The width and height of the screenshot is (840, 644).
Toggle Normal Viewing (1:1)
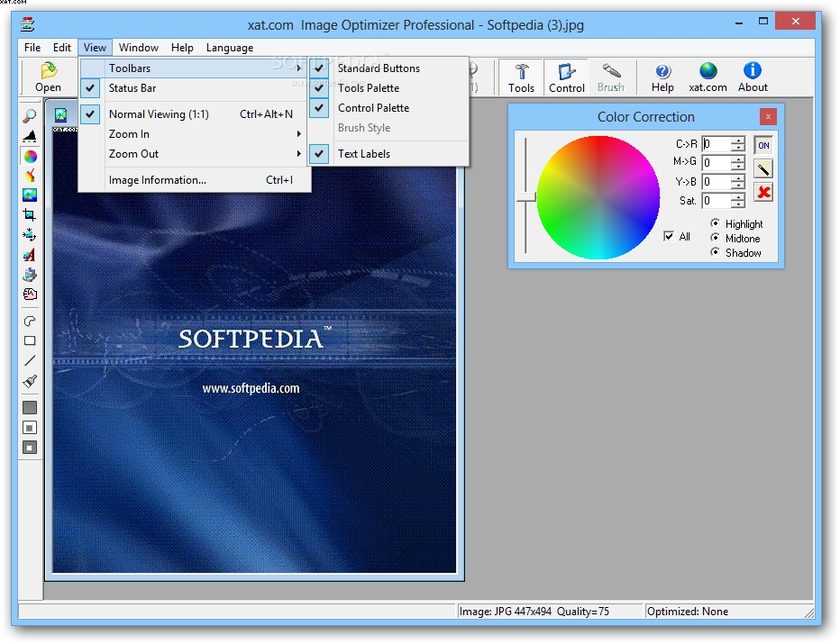coord(195,114)
